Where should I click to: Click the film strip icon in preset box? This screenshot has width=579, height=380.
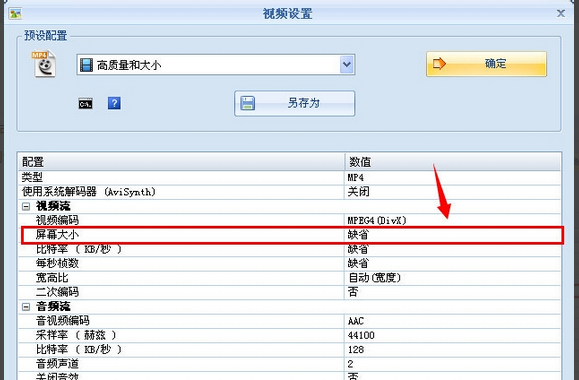pos(86,65)
